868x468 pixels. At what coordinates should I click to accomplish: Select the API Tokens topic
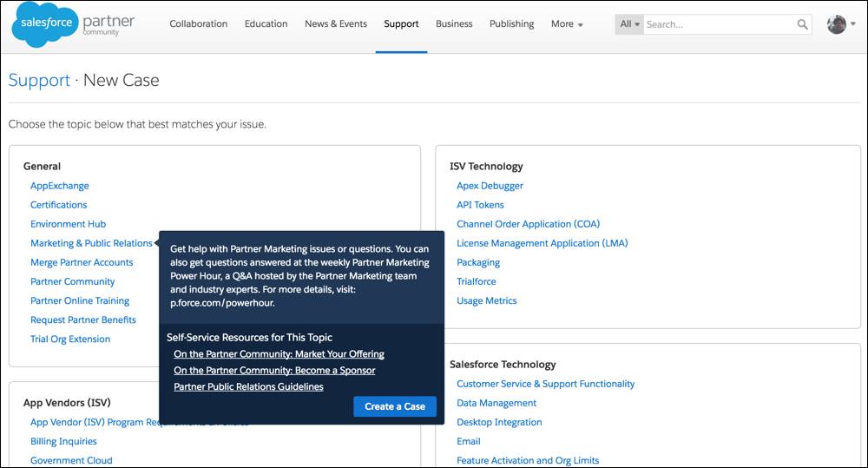(x=481, y=205)
